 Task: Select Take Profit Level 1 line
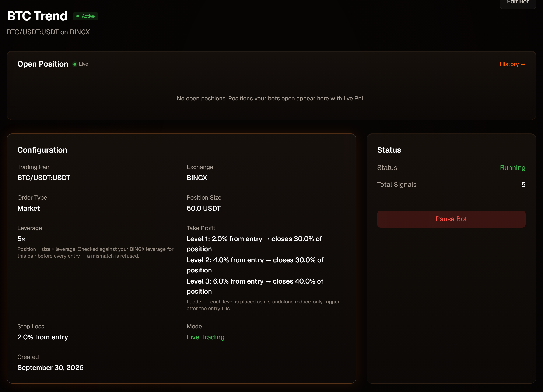point(254,244)
